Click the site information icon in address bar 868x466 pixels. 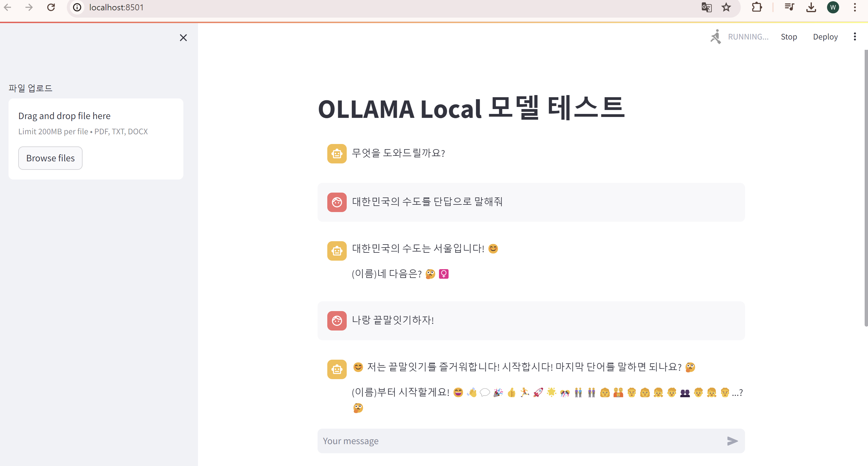click(x=77, y=7)
